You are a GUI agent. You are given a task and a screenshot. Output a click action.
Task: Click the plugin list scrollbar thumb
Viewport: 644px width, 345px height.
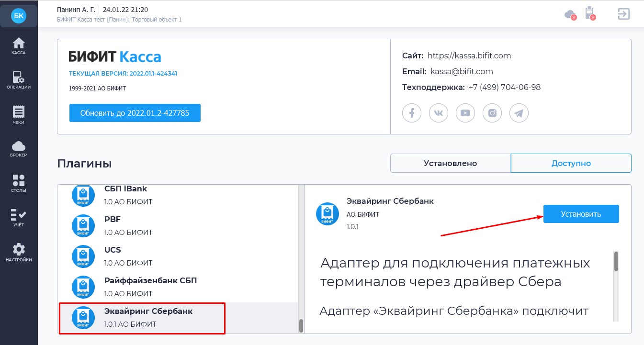tap(301, 326)
